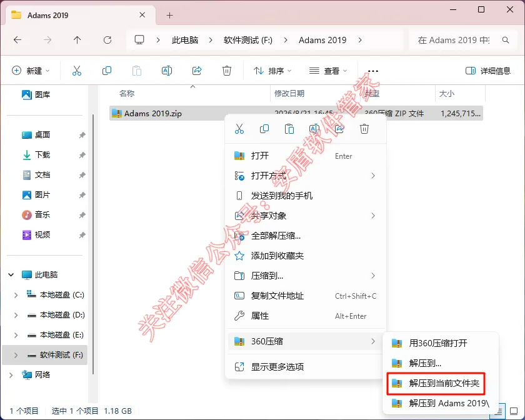Click the toolbar Cut scissors icon
This screenshot has width=525, height=420.
[x=77, y=71]
